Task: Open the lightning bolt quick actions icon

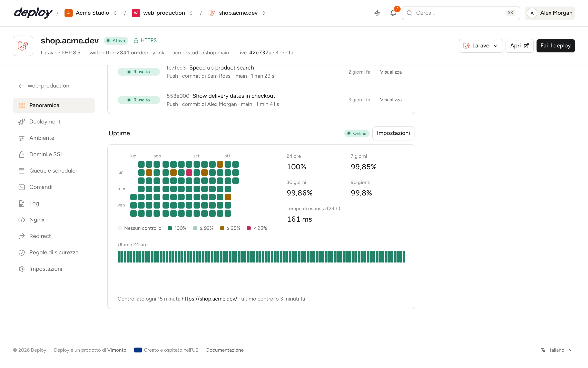Action: click(x=377, y=13)
